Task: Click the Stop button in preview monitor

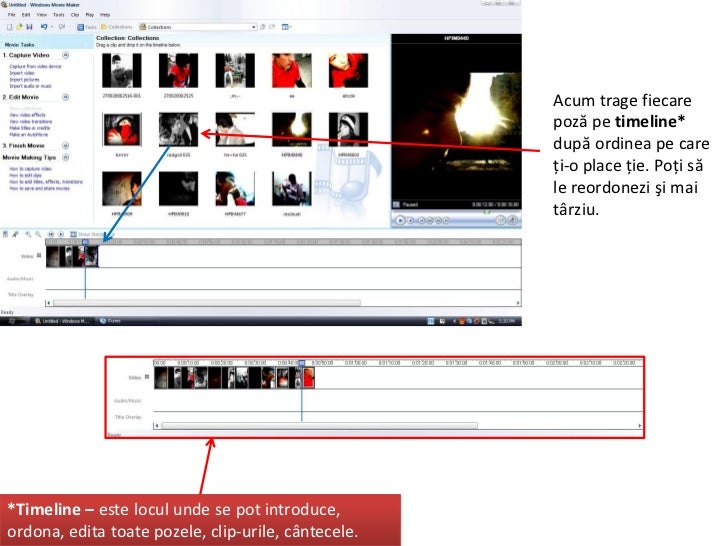Action: [x=411, y=221]
